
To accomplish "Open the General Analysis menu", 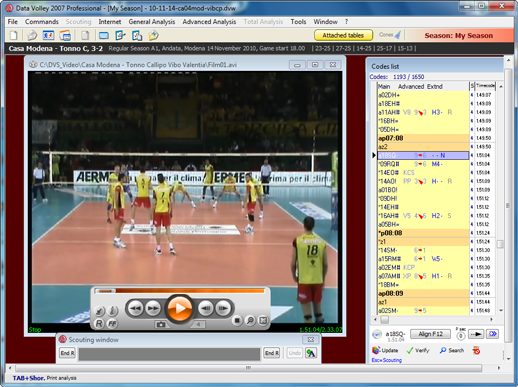I will coord(152,22).
